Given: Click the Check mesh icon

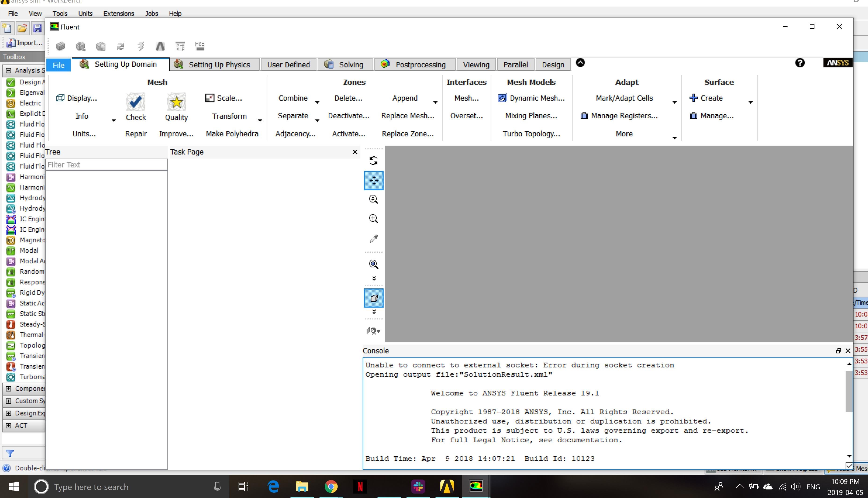Looking at the screenshot, I should [x=135, y=102].
